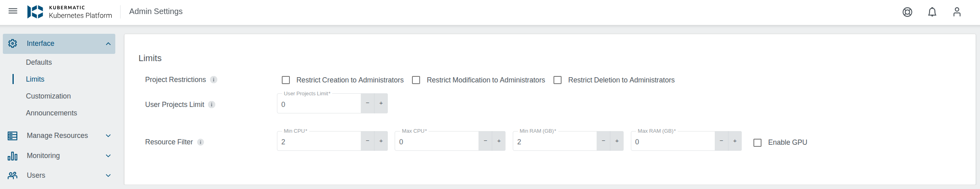This screenshot has height=189, width=980.
Task: Expand the Manage Resources section
Action: click(x=108, y=136)
